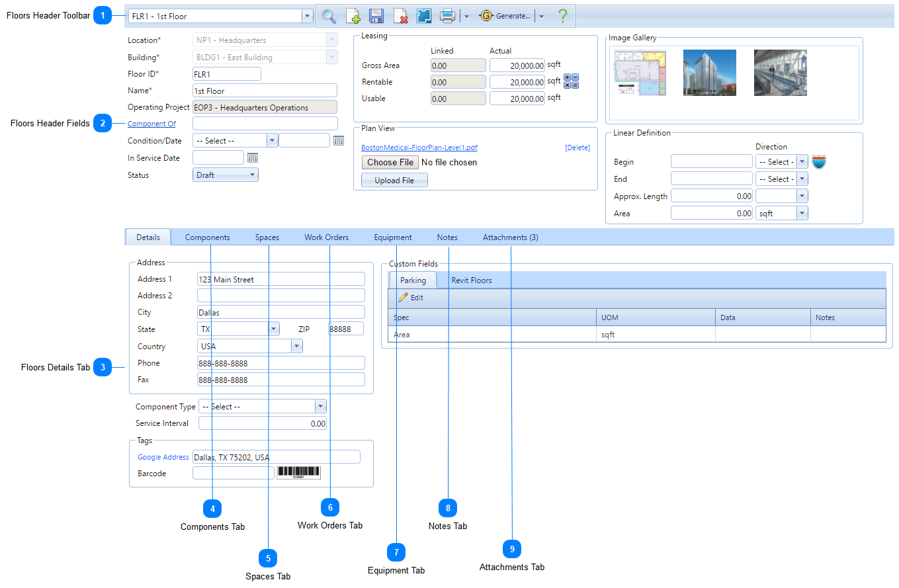Viewport: 899px width, 588px height.
Task: Click the printer icon
Action: click(448, 16)
